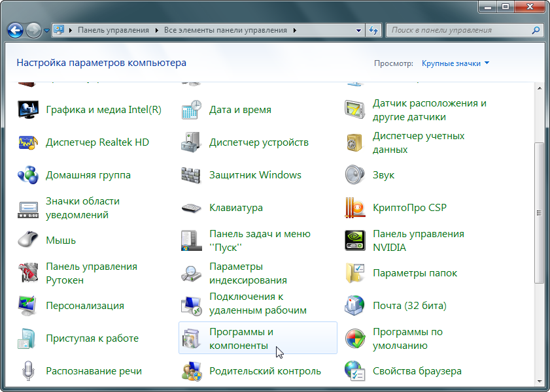
Task: Open the HomeGroup spheres icon
Action: coord(28,175)
